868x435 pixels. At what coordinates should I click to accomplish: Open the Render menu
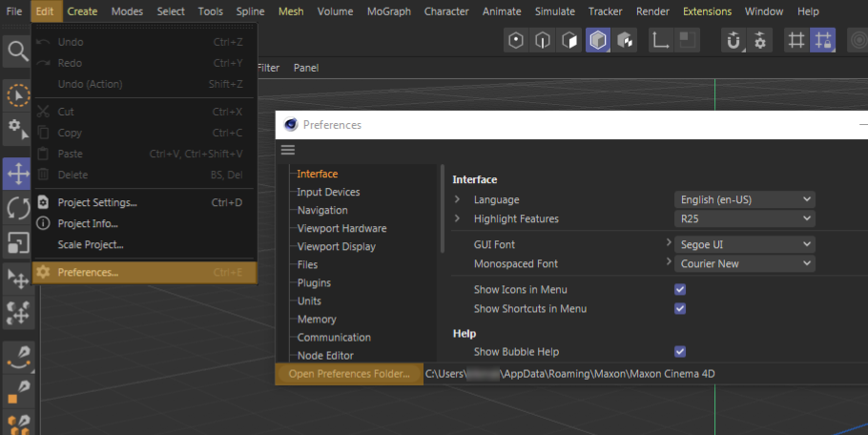652,11
